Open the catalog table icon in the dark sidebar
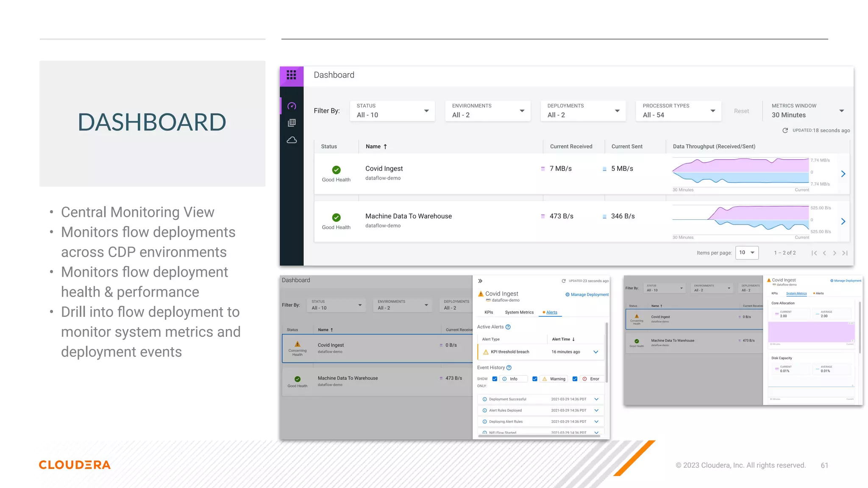The height and width of the screenshot is (488, 868). coord(292,123)
